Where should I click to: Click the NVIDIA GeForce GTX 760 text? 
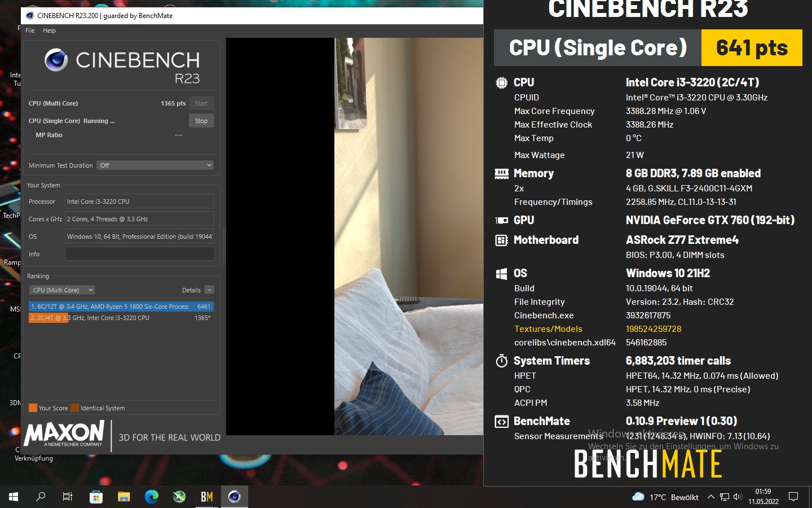[x=710, y=220]
